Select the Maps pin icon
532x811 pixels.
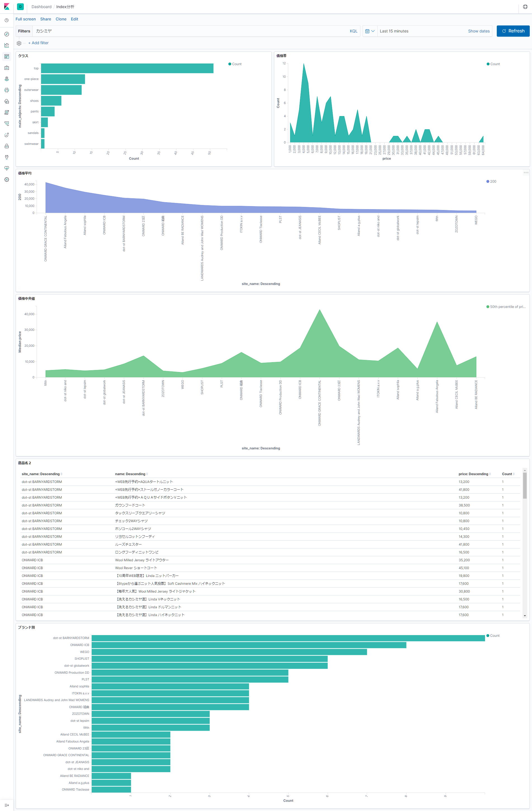coord(6,78)
